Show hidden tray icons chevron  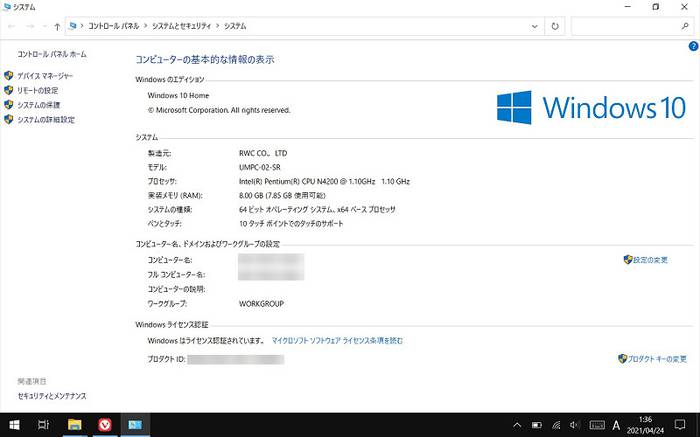coord(517,425)
